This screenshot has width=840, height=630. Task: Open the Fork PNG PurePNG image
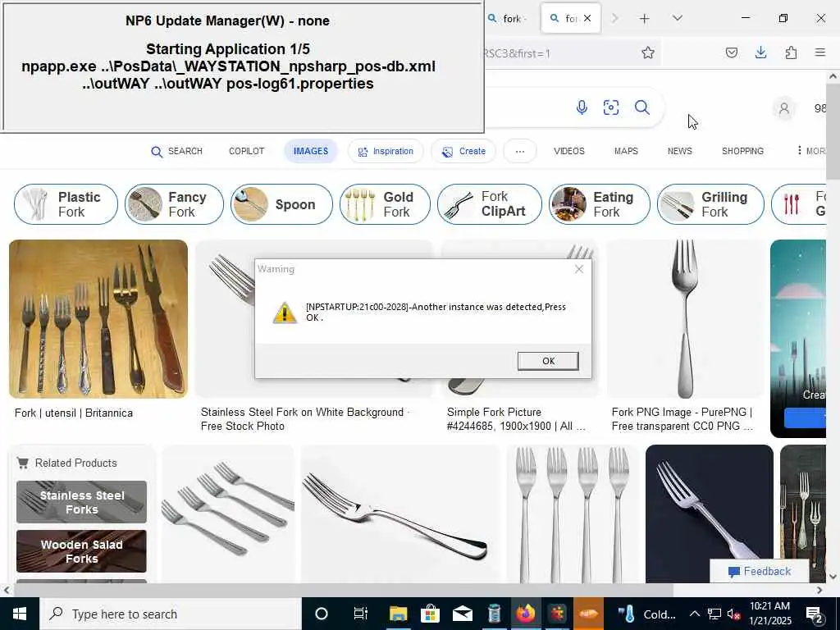click(x=685, y=319)
